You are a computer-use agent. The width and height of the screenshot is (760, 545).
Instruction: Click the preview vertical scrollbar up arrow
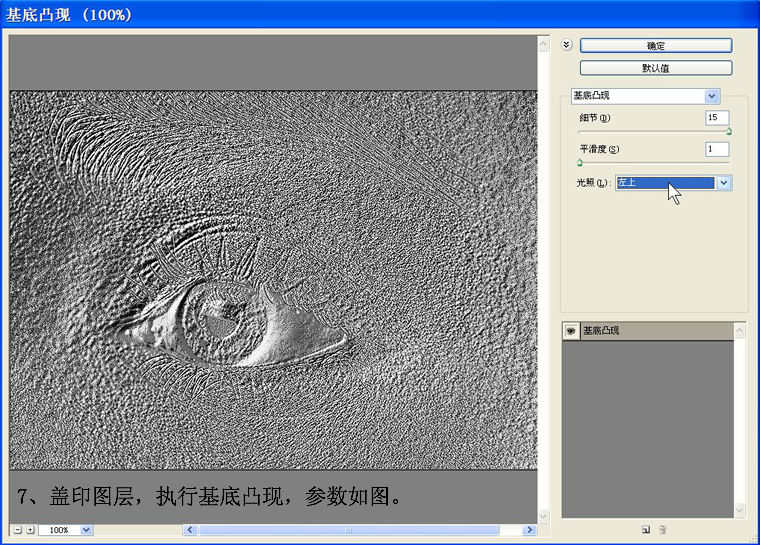(543, 45)
